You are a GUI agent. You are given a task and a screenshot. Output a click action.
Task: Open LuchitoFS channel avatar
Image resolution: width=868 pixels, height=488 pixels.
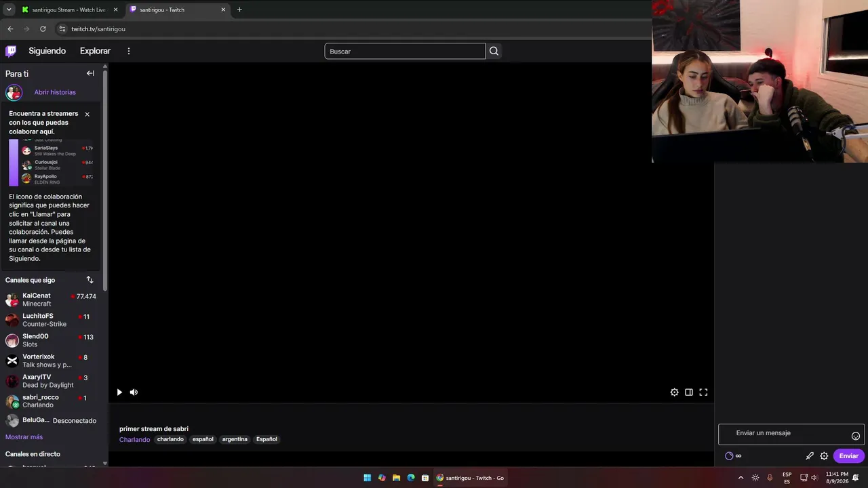[12, 320]
